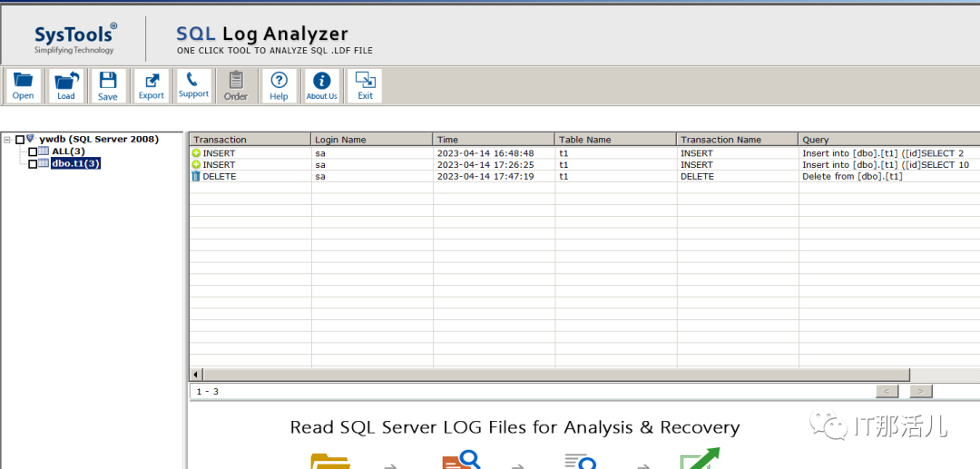Click the '1 - 3' page range text

tap(208, 392)
